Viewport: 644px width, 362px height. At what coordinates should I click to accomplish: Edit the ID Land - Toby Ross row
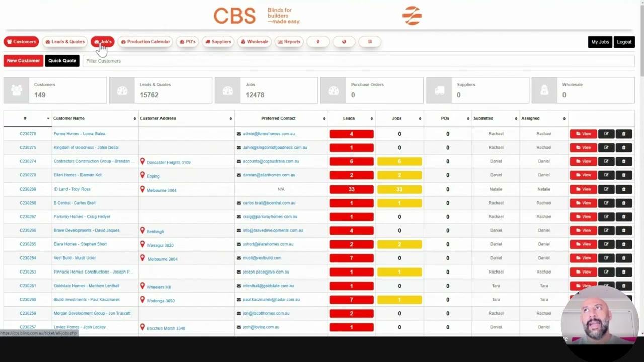coord(606,189)
